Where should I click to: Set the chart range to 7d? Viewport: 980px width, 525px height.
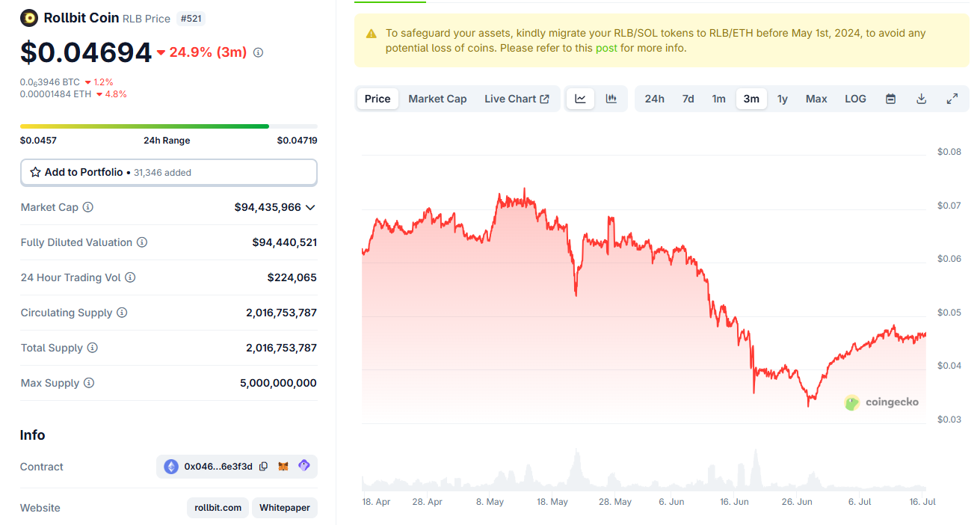pyautogui.click(x=688, y=99)
